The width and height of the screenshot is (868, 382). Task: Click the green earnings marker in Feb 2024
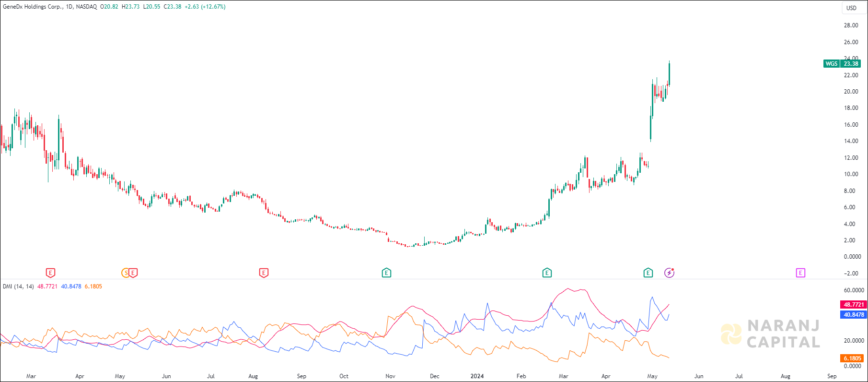coord(547,273)
